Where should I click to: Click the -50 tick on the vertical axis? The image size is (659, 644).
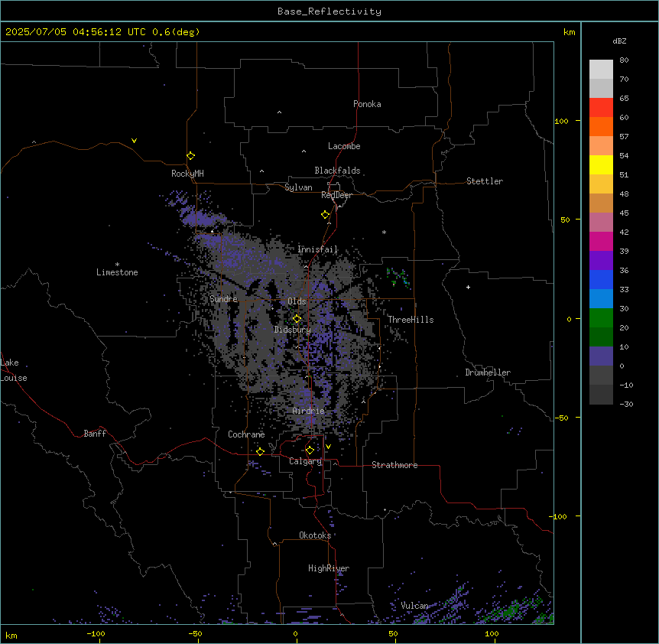click(561, 418)
